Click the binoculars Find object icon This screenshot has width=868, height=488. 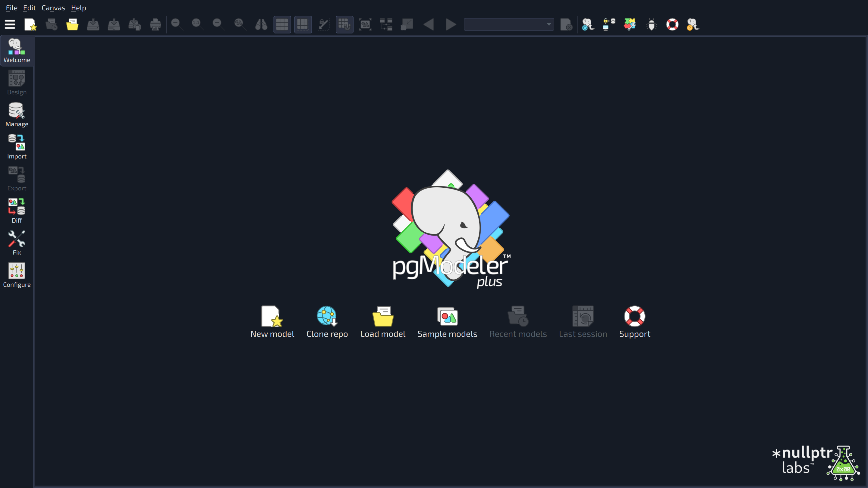coord(261,24)
